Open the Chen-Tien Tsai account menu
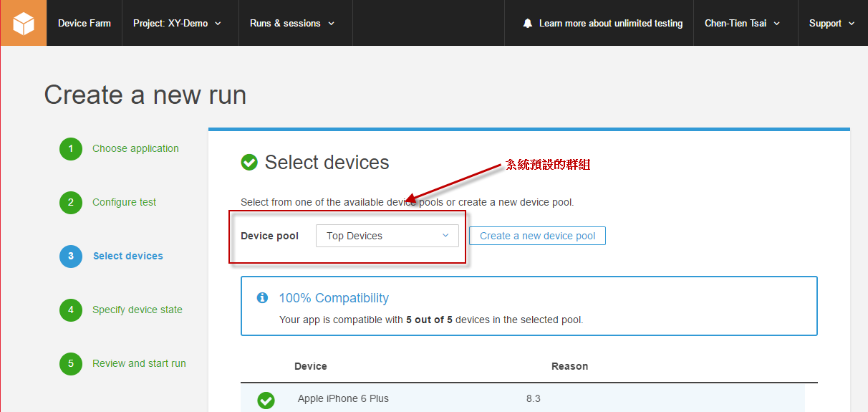The height and width of the screenshot is (412, 868). click(742, 24)
